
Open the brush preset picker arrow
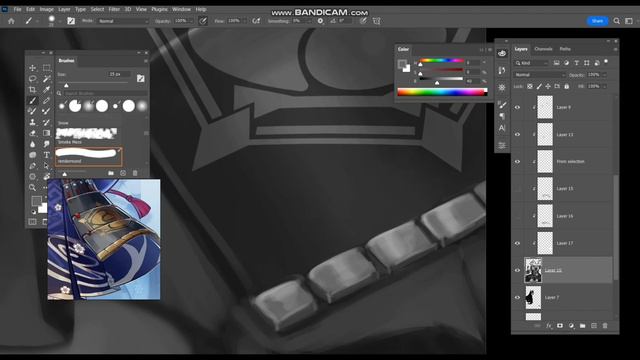coord(59,21)
